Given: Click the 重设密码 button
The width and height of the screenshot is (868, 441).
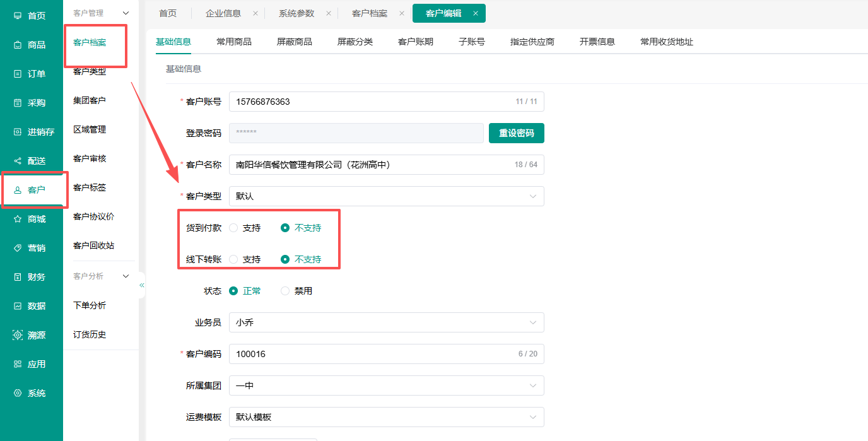Looking at the screenshot, I should pyautogui.click(x=517, y=133).
